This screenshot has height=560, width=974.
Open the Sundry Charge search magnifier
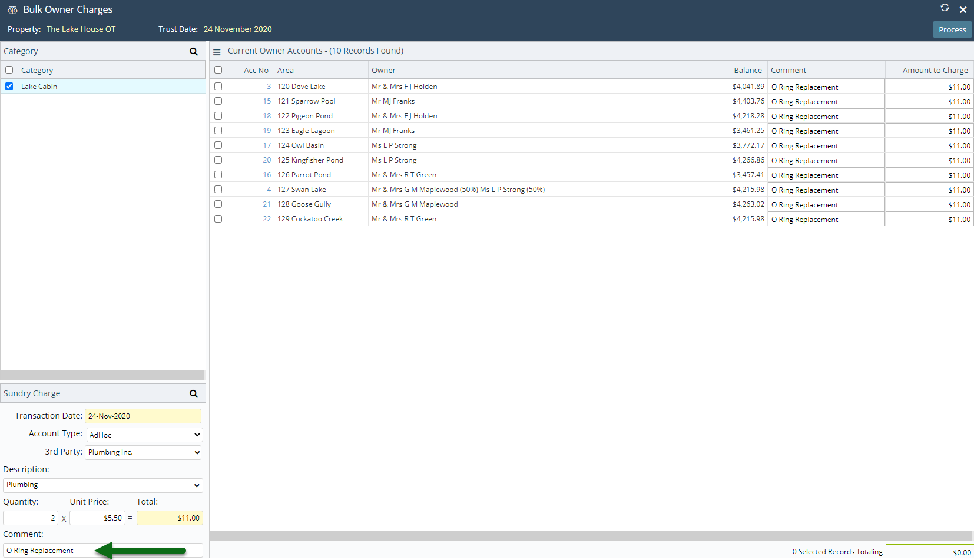pyautogui.click(x=193, y=393)
